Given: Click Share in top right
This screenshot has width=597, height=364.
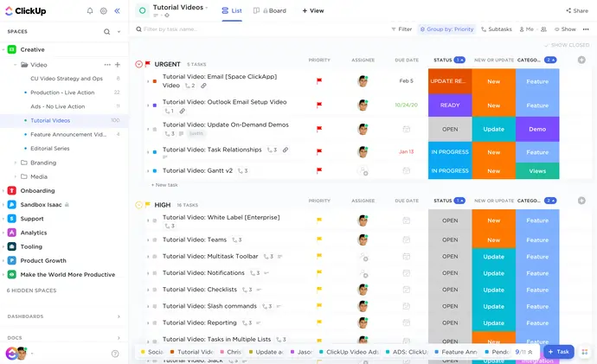Looking at the screenshot, I should (x=577, y=10).
